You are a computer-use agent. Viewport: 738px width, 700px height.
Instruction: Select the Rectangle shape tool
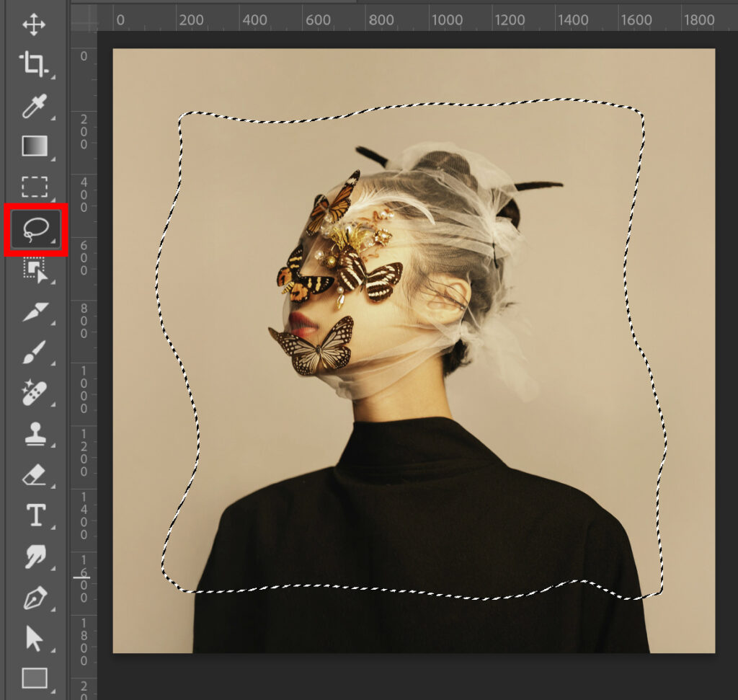[x=34, y=678]
